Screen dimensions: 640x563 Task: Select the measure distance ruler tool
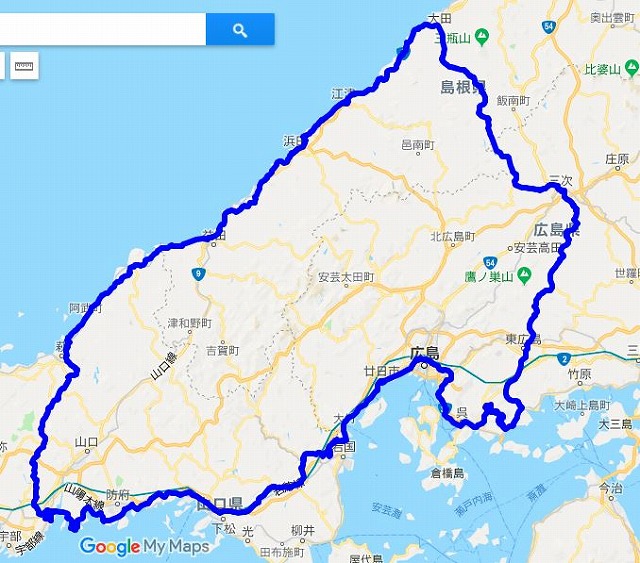(24, 66)
